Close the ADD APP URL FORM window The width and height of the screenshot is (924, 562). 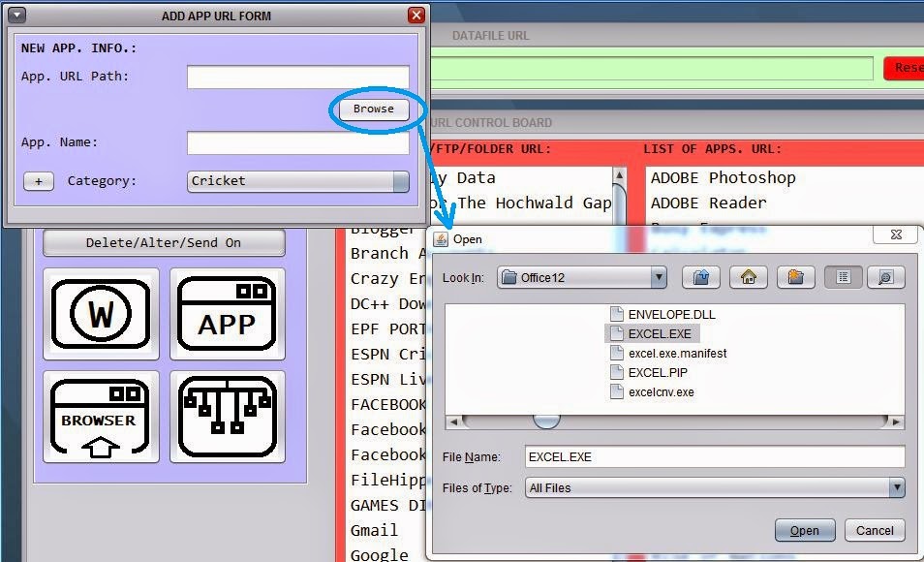[x=416, y=16]
